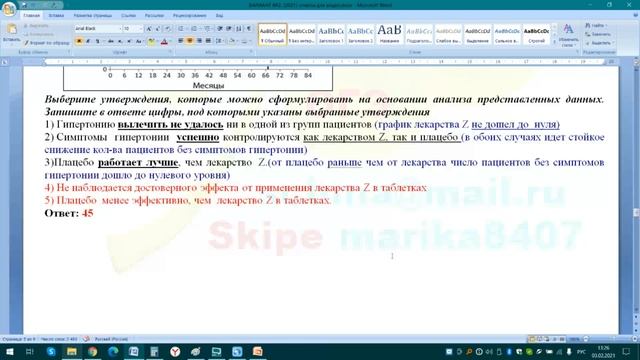Apply the Название style

pyautogui.click(x=390, y=34)
